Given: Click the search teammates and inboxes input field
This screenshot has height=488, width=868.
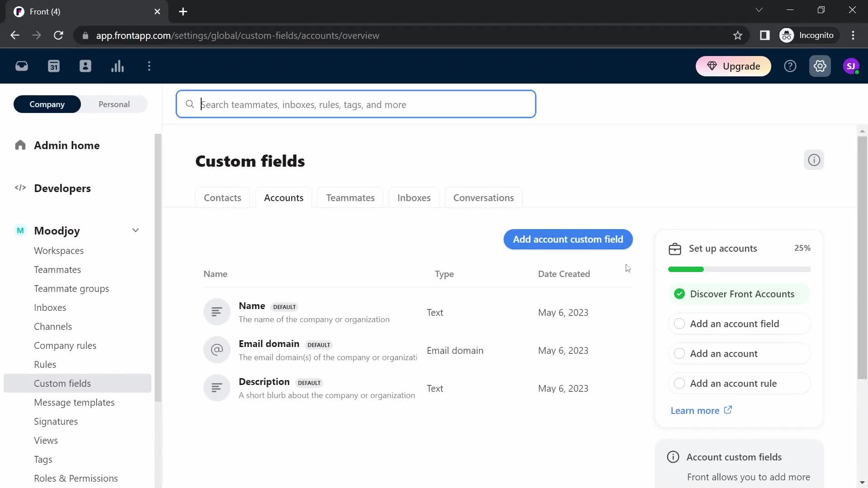Looking at the screenshot, I should pyautogui.click(x=356, y=104).
